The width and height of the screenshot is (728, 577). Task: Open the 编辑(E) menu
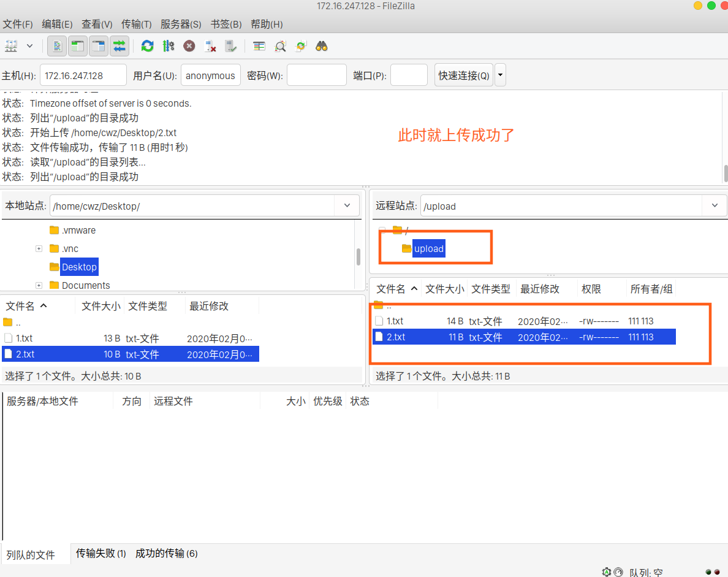(57, 24)
